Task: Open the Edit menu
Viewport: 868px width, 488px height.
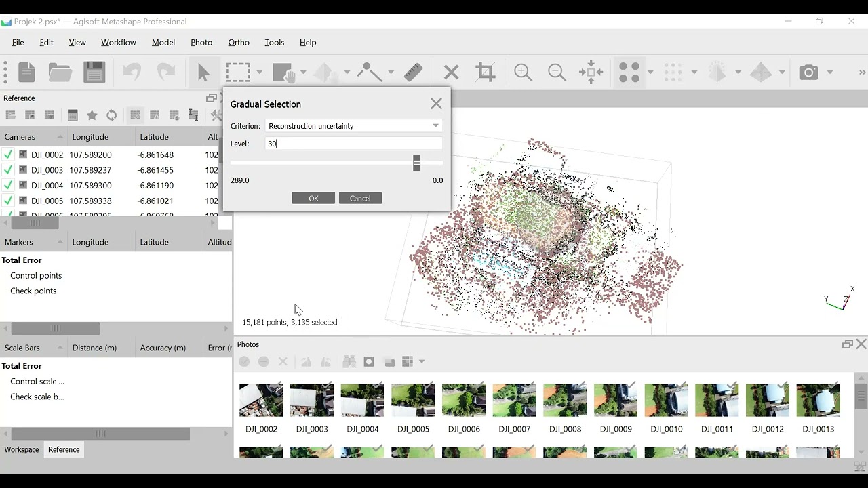Action: [x=46, y=42]
